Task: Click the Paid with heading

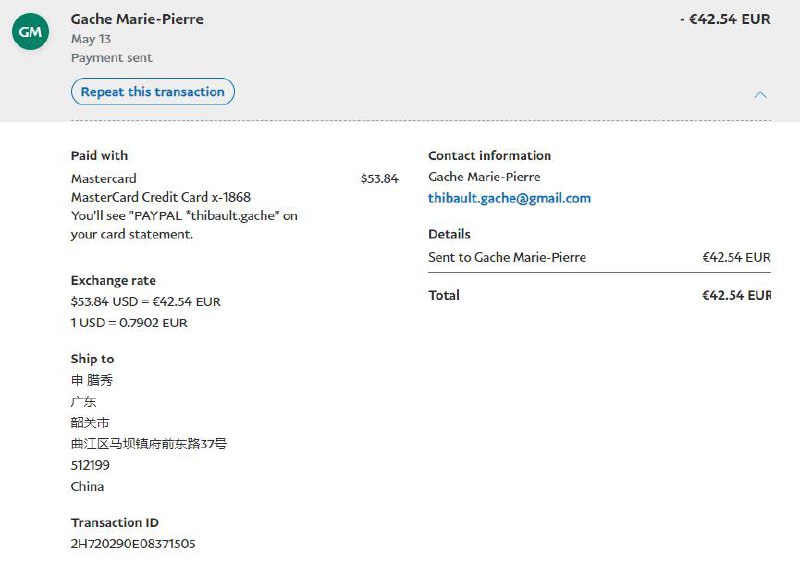Action: [99, 156]
